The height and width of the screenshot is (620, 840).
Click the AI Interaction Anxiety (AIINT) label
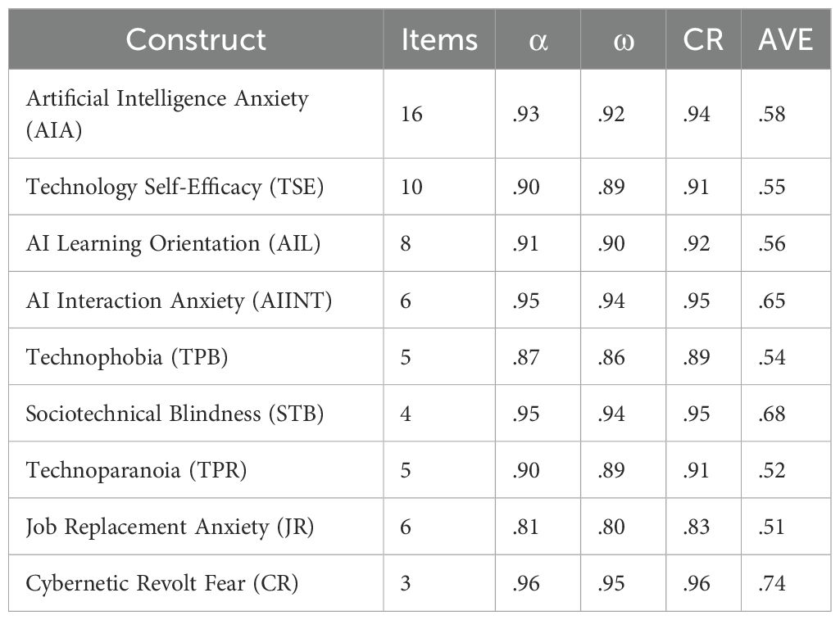coord(179,301)
